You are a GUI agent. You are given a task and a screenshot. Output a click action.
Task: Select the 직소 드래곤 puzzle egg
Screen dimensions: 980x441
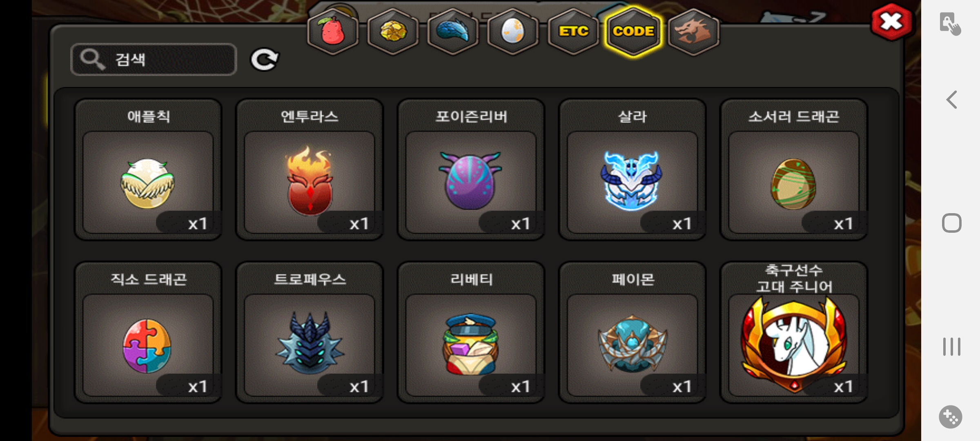148,332
